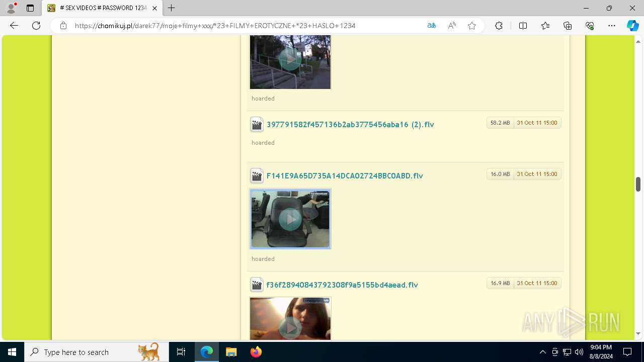Click 'hoarded' under the stairs video
Viewport: 644px width, 362px height.
[263, 99]
